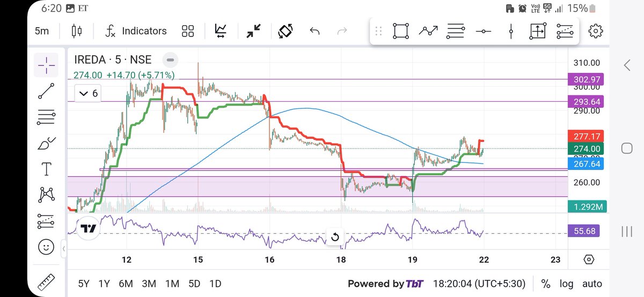
Task: Tap the Android recent apps button
Action: tap(626, 231)
